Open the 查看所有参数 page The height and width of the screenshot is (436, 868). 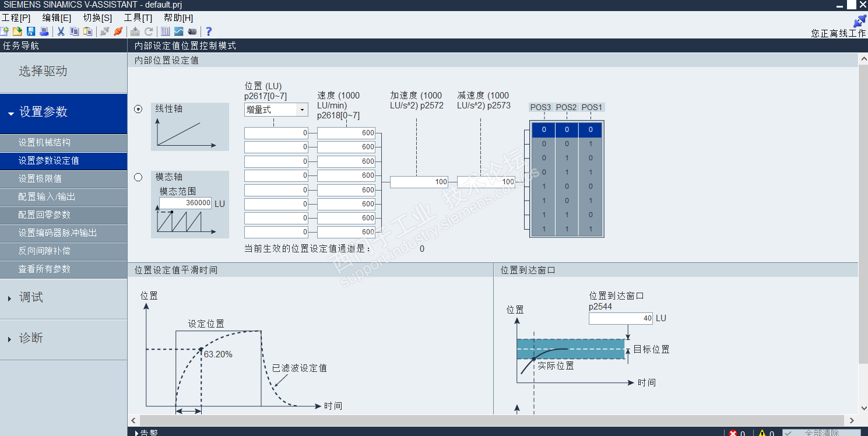click(64, 269)
